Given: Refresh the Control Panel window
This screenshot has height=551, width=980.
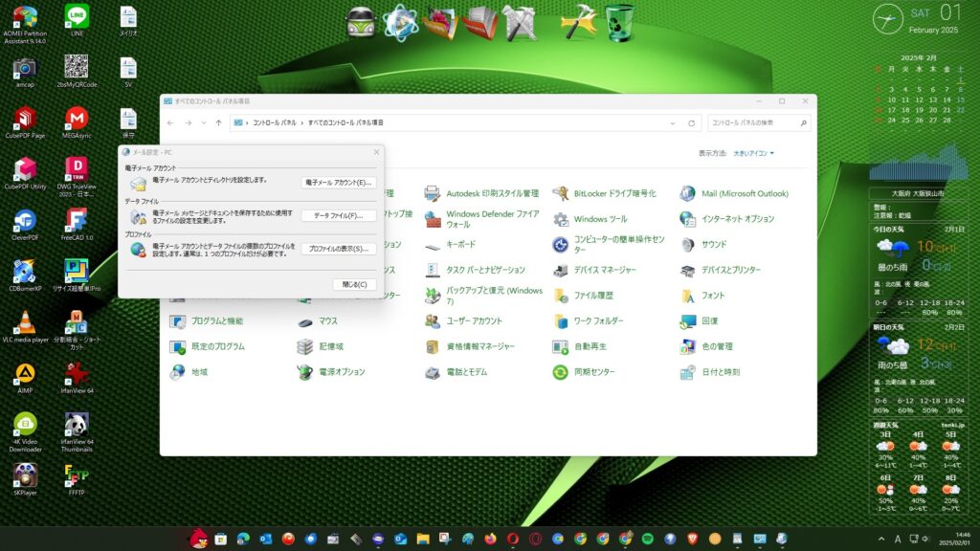Looking at the screenshot, I should pyautogui.click(x=691, y=123).
